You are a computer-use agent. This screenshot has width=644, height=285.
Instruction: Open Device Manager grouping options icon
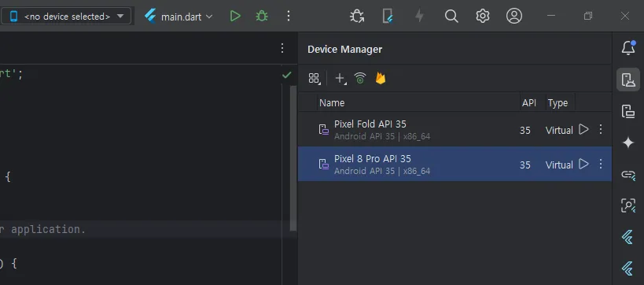[315, 78]
